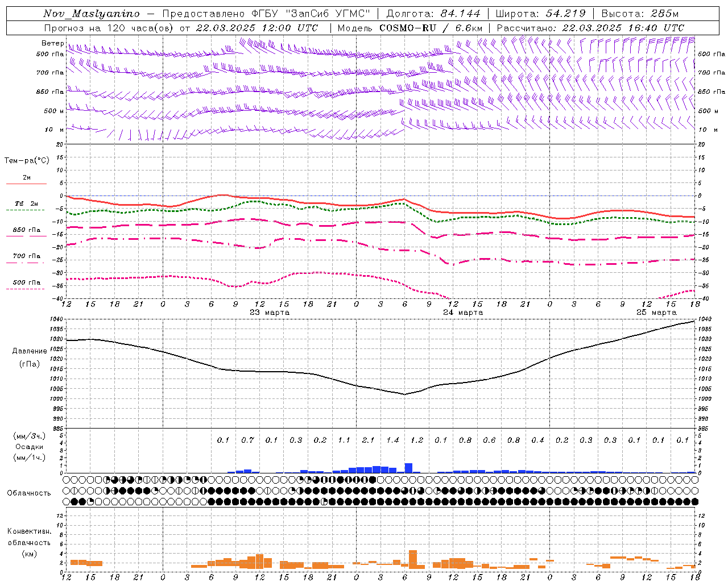Screen dimensions: 728x582
Task: Click the '25 марта' date label
Action: pyautogui.click(x=656, y=313)
